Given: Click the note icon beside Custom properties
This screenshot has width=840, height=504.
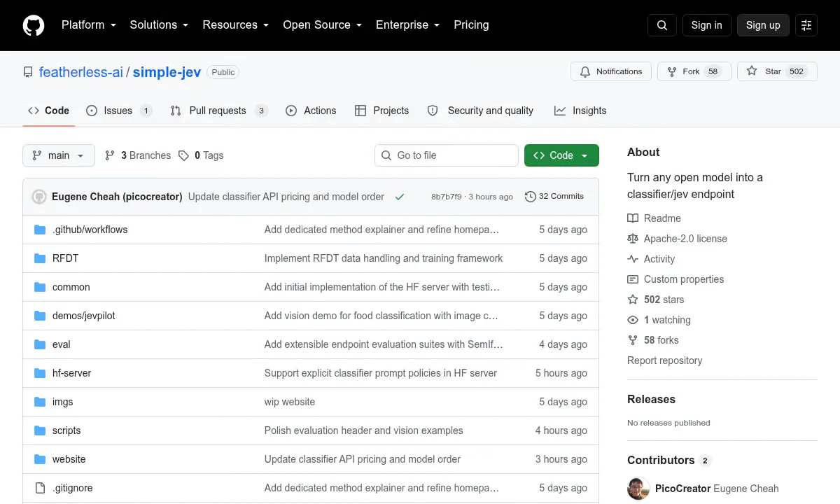Looking at the screenshot, I should point(633,279).
